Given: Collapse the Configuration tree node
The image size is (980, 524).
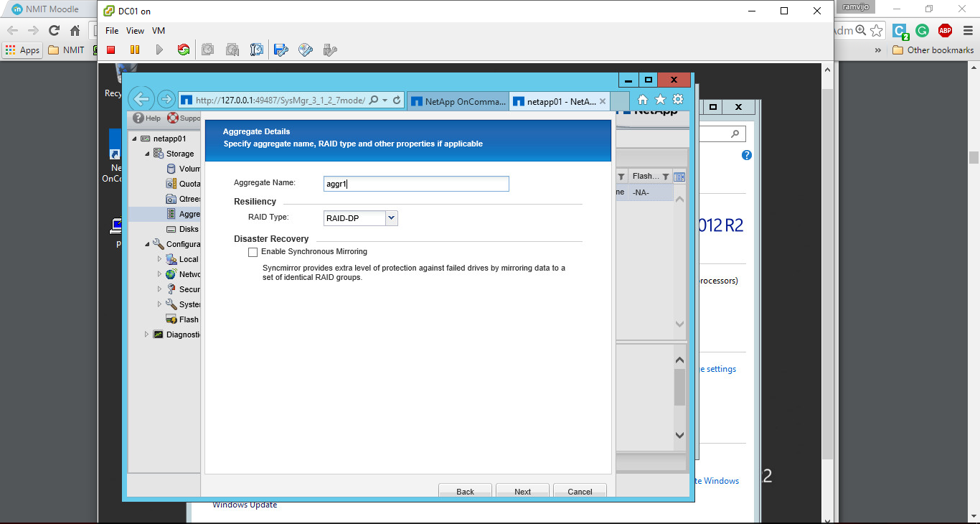Looking at the screenshot, I should coord(148,244).
